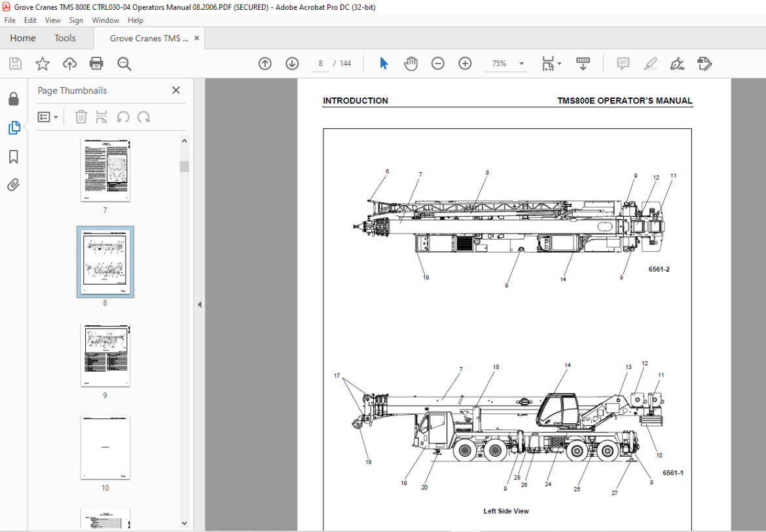The image size is (766, 532).
Task: Go to the Home tab
Action: point(23,38)
